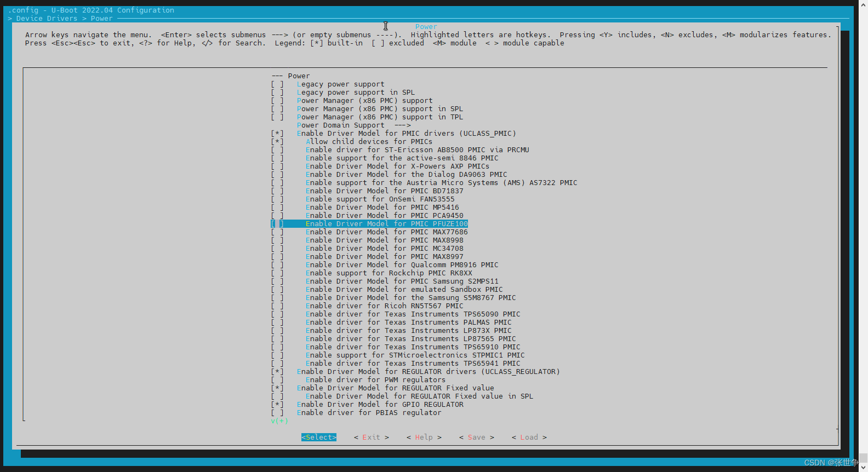Select Dialog DA9063 PMIC driver entry
The height and width of the screenshot is (472, 868).
tap(406, 175)
